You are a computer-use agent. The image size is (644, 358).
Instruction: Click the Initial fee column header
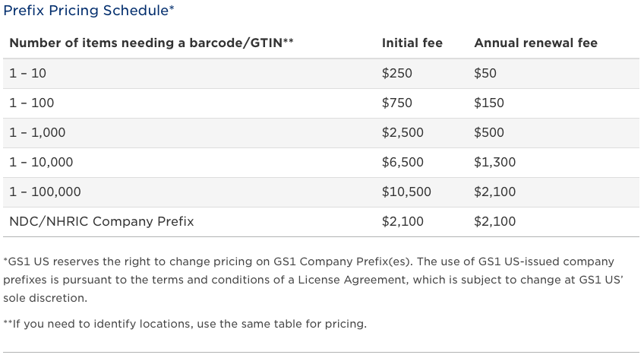tap(412, 43)
